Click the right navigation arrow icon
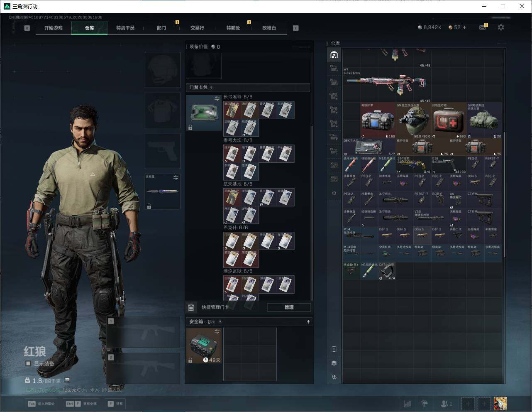This screenshot has height=412, width=532. click(296, 28)
